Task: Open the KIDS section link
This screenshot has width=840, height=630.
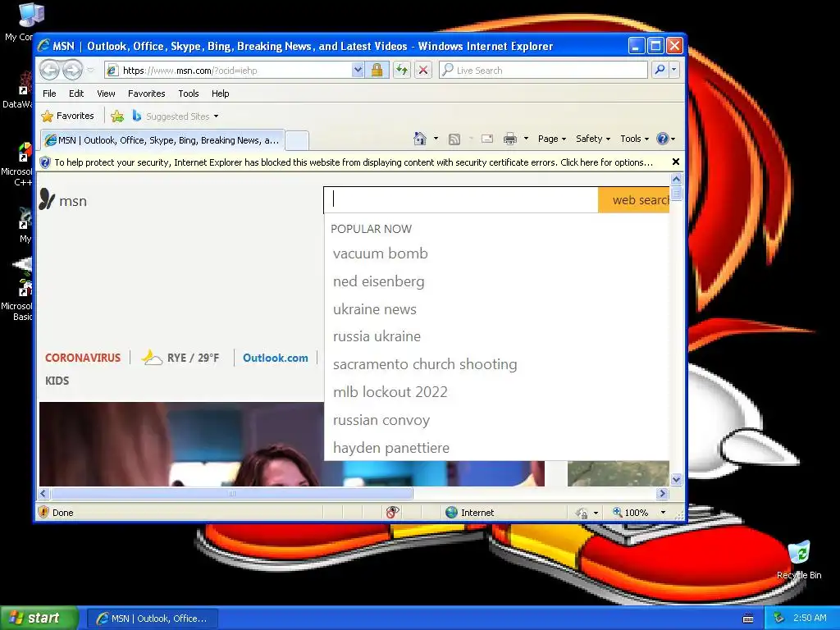Action: [x=57, y=381]
